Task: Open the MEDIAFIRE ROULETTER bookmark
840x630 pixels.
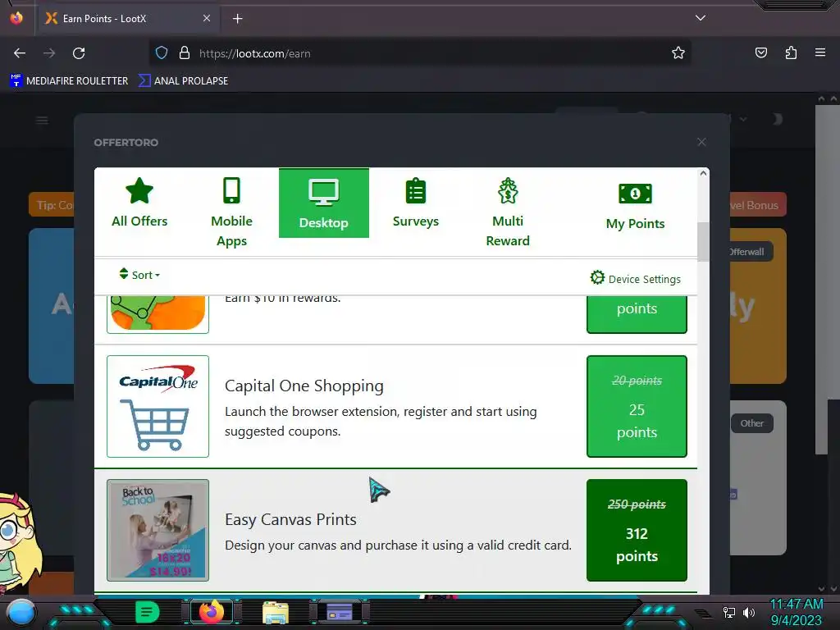Action: (x=69, y=81)
